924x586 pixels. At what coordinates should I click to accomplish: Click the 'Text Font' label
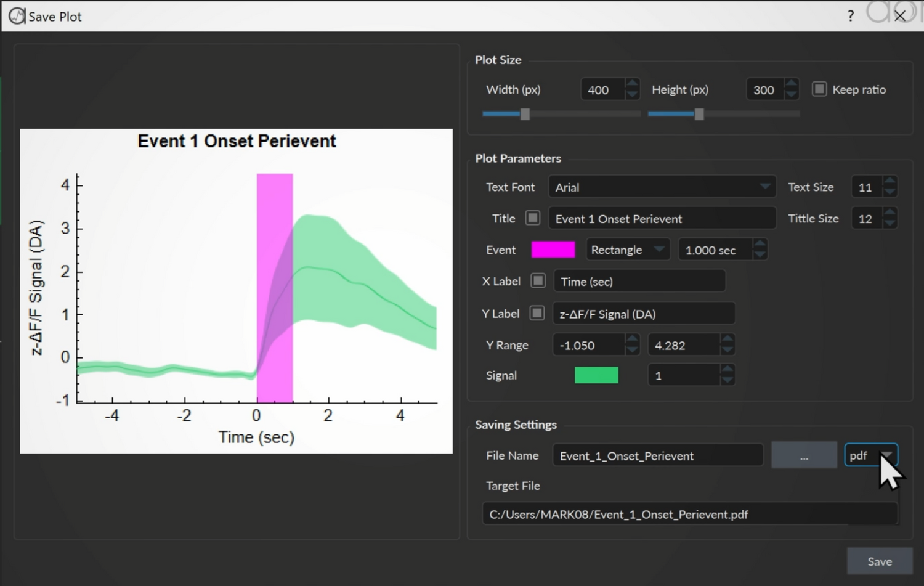click(510, 187)
